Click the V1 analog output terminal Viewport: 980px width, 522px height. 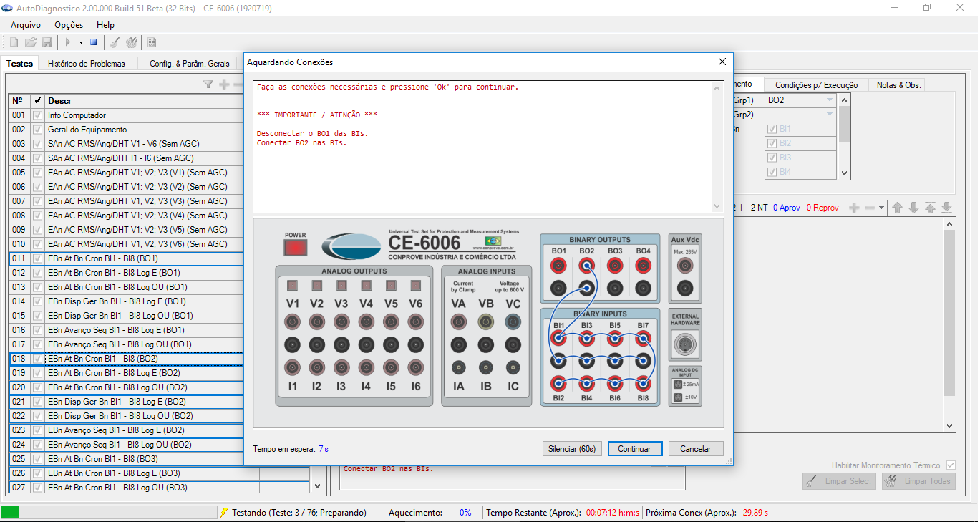point(293,322)
